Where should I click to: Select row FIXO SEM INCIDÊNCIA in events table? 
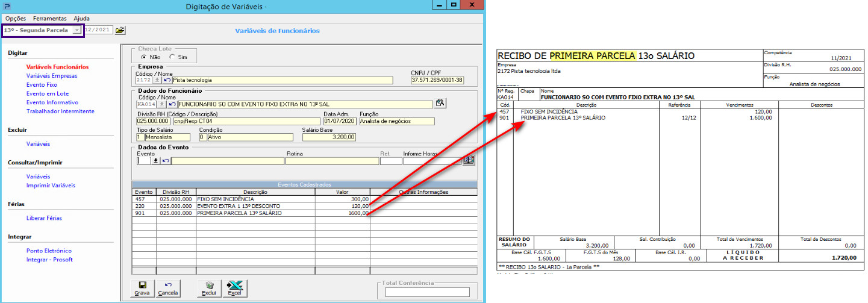(304, 199)
